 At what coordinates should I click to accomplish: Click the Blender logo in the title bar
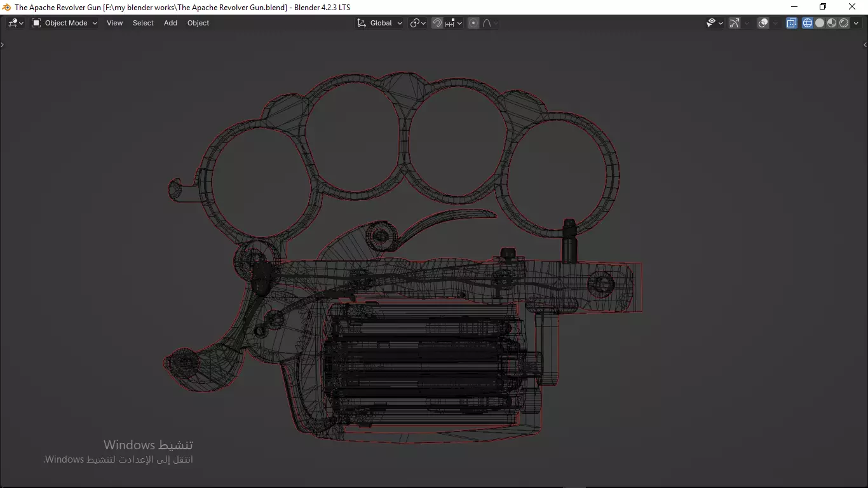(x=6, y=7)
